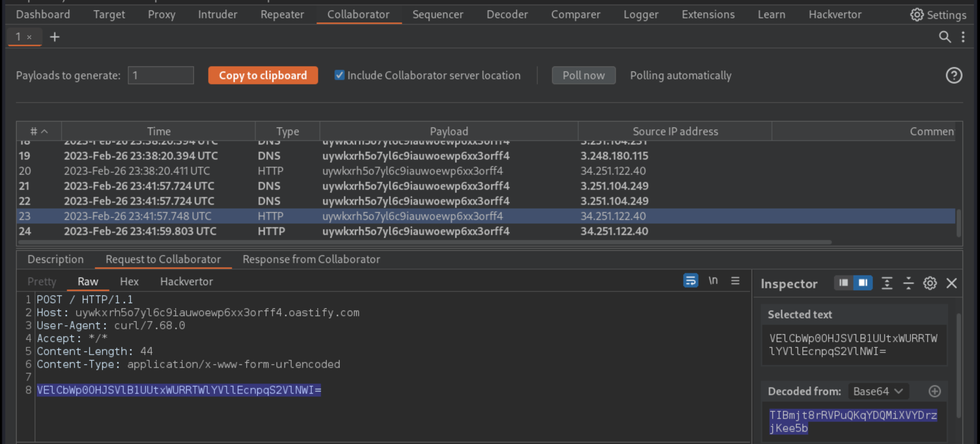Viewport: 980px width, 444px height.
Task: Click source IP 3.248.180.115
Action: pyautogui.click(x=614, y=156)
